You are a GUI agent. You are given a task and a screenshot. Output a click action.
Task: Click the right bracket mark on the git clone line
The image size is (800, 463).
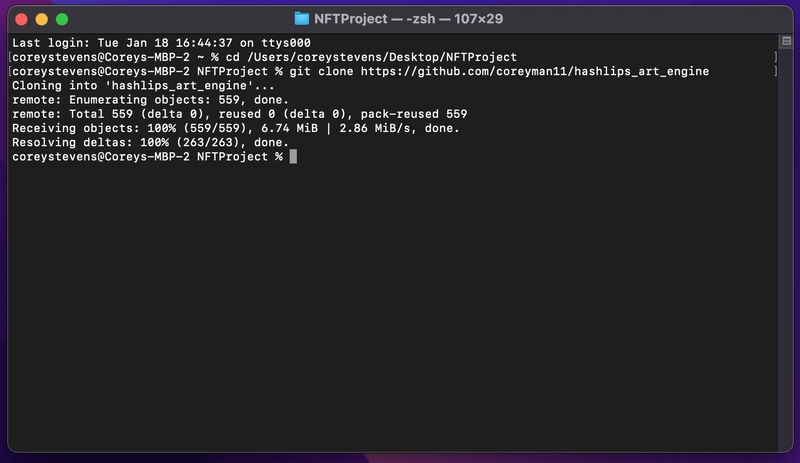pyautogui.click(x=776, y=71)
